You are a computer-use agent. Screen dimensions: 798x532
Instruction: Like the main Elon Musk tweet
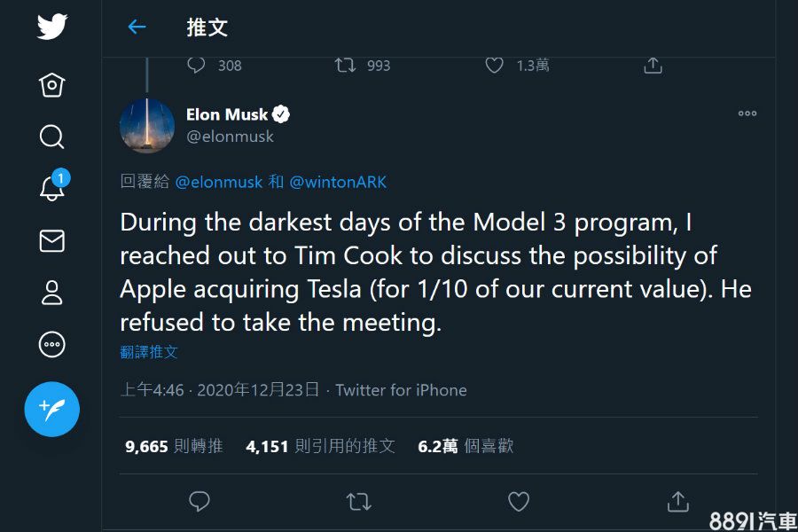tap(519, 502)
